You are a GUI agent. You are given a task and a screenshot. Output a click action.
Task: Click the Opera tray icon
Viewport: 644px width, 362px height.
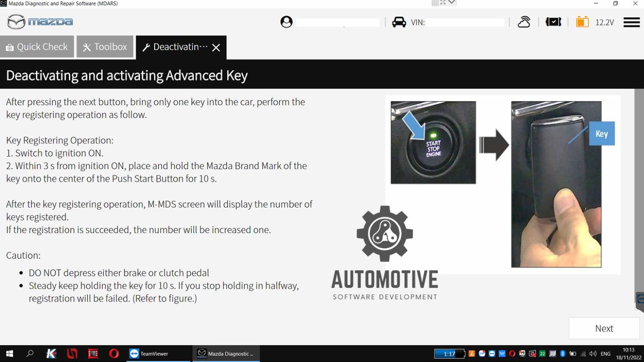512,354
